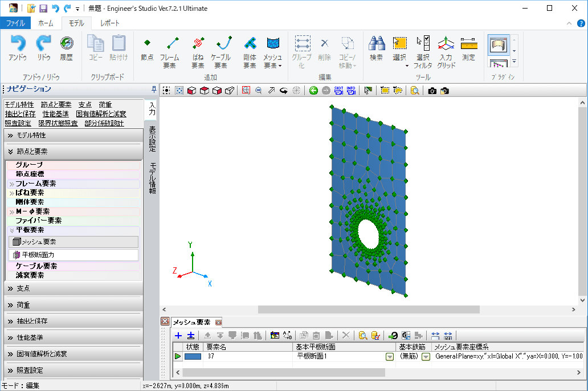The image size is (588, 391).
Task: Toggle the ナビゲーション panel pin
Action: [153, 89]
